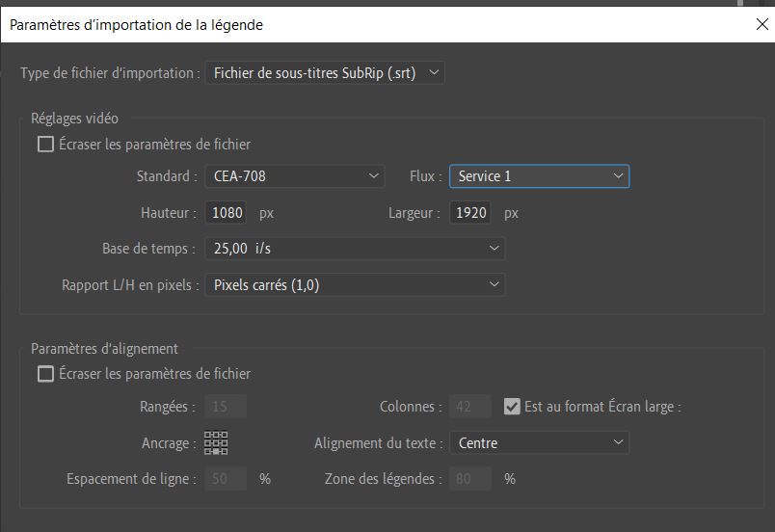Expand the text alignment Centre dropdown
This screenshot has height=532, width=775.
coord(539,443)
